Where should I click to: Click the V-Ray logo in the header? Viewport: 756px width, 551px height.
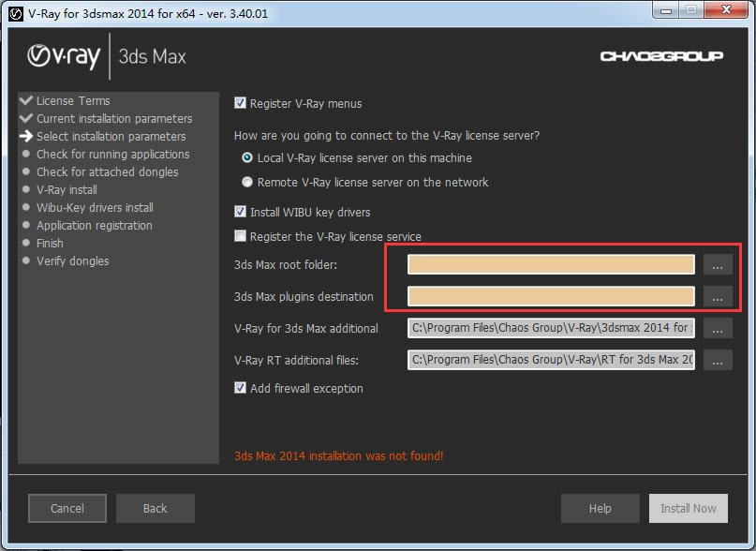click(x=64, y=56)
